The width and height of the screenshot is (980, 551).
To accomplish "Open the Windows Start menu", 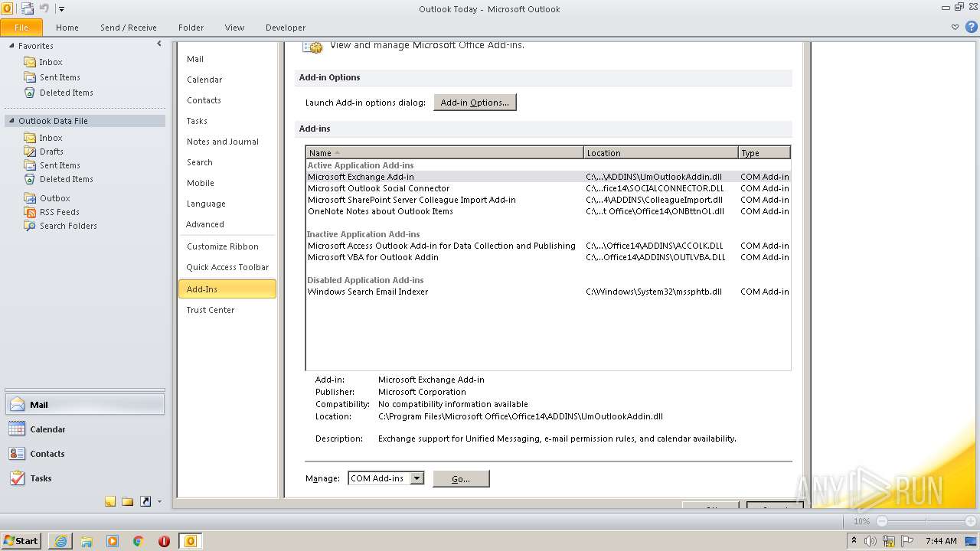I will click(21, 540).
